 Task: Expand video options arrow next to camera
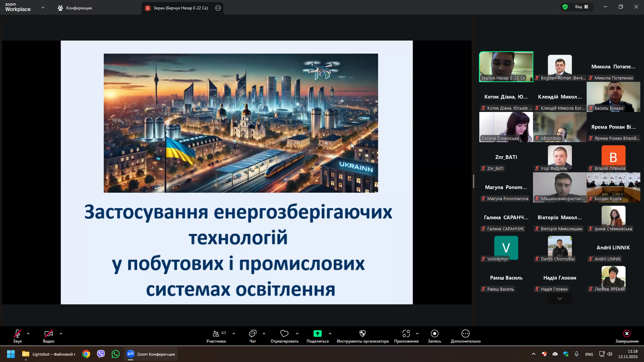tap(61, 334)
